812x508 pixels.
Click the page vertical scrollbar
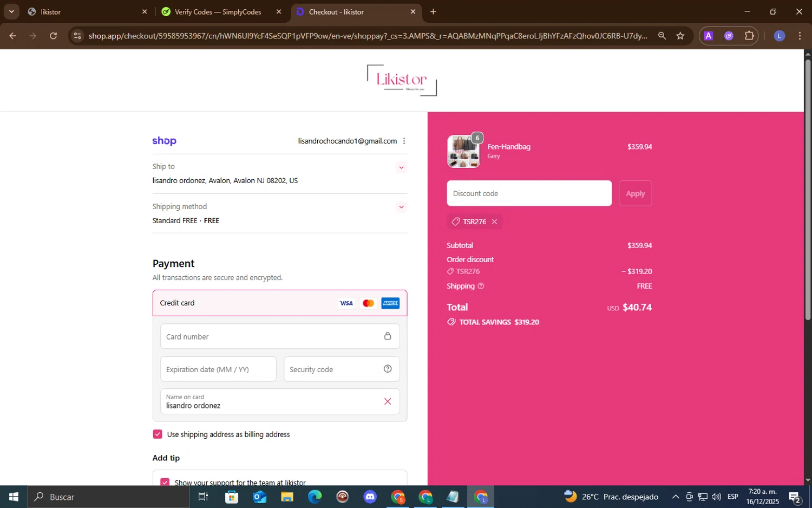(808, 190)
